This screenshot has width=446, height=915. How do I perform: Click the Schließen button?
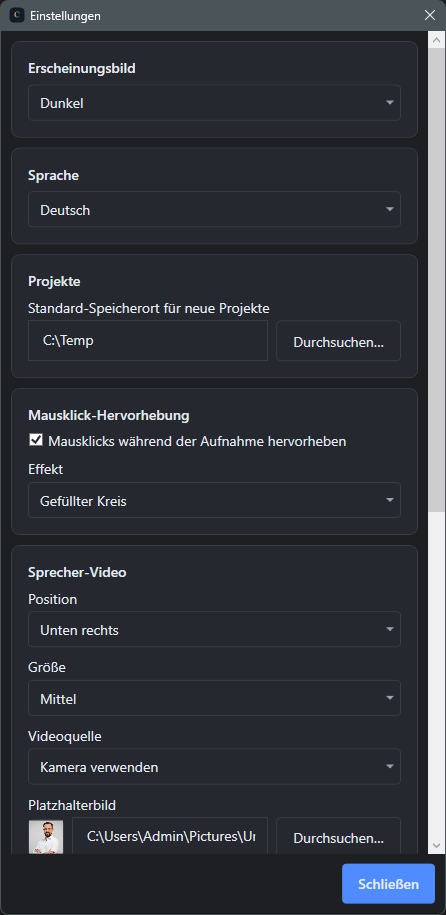(388, 883)
